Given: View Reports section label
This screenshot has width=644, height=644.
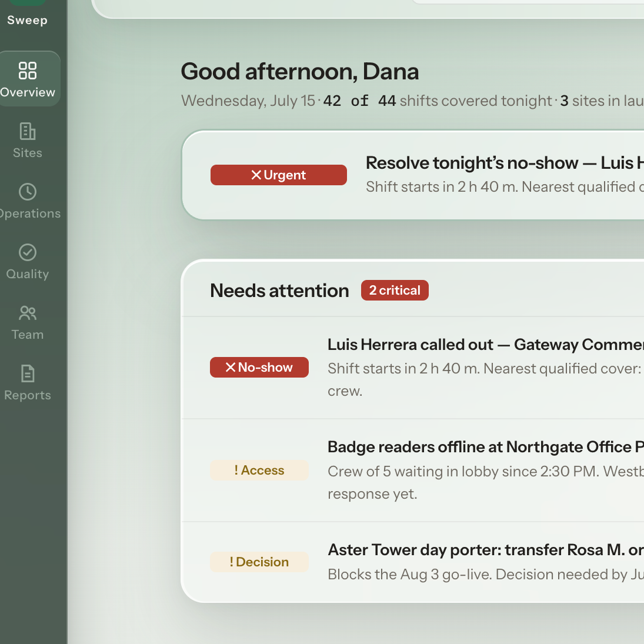Looking at the screenshot, I should click(x=28, y=395).
